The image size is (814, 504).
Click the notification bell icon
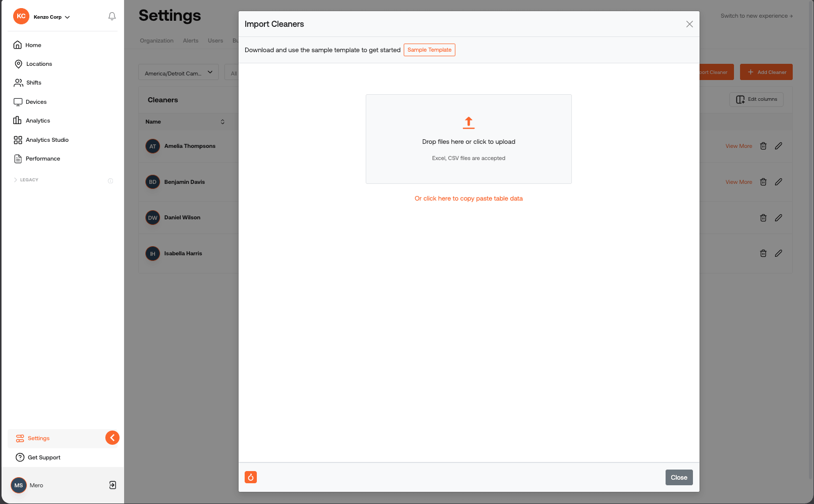click(x=112, y=16)
